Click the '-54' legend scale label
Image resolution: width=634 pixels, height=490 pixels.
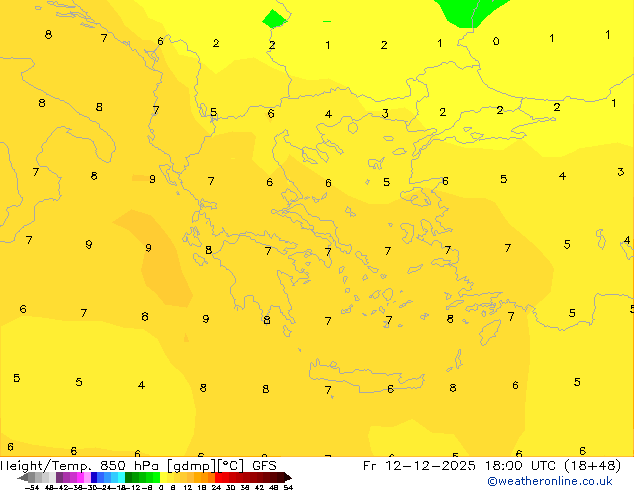coord(32,488)
